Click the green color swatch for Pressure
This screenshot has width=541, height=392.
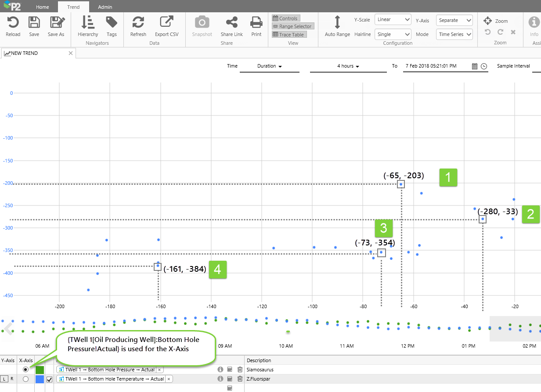coord(40,370)
